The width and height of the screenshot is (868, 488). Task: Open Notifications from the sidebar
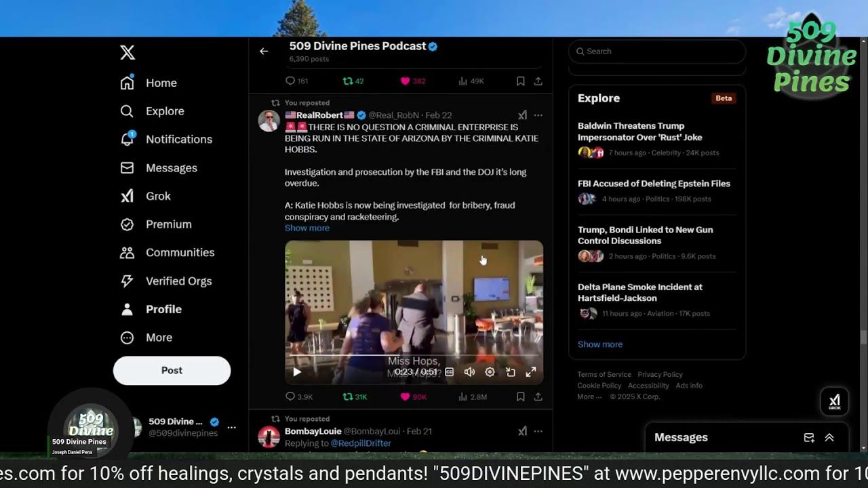[178, 139]
